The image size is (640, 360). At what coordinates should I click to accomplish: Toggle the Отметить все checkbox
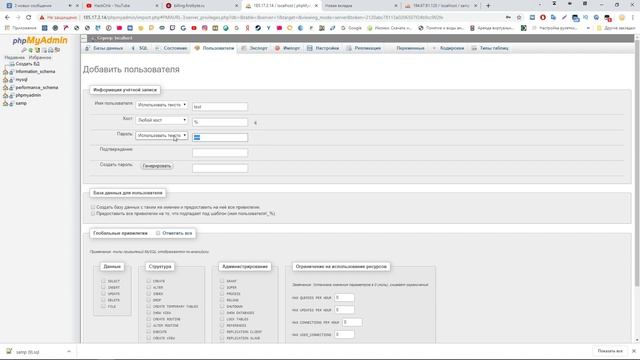coord(158,233)
